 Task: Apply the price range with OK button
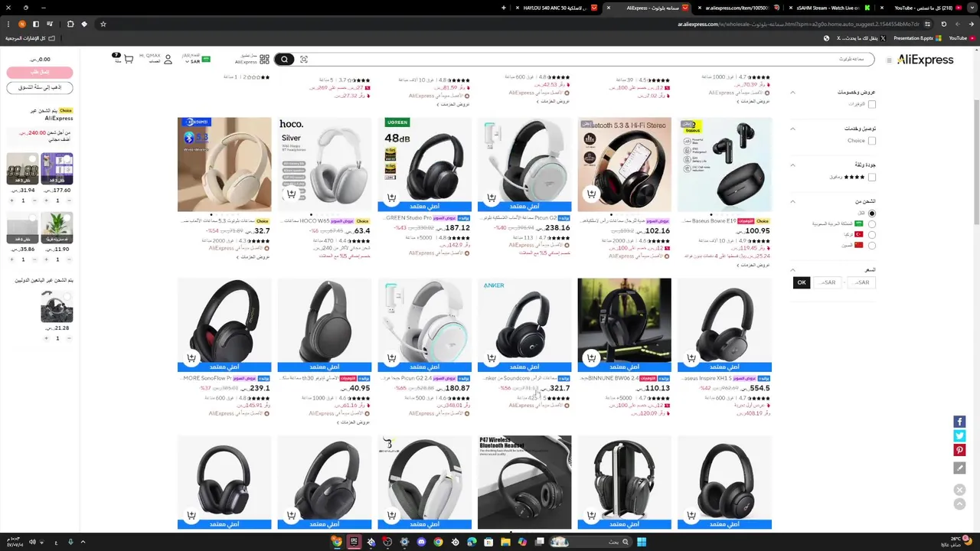tap(802, 282)
